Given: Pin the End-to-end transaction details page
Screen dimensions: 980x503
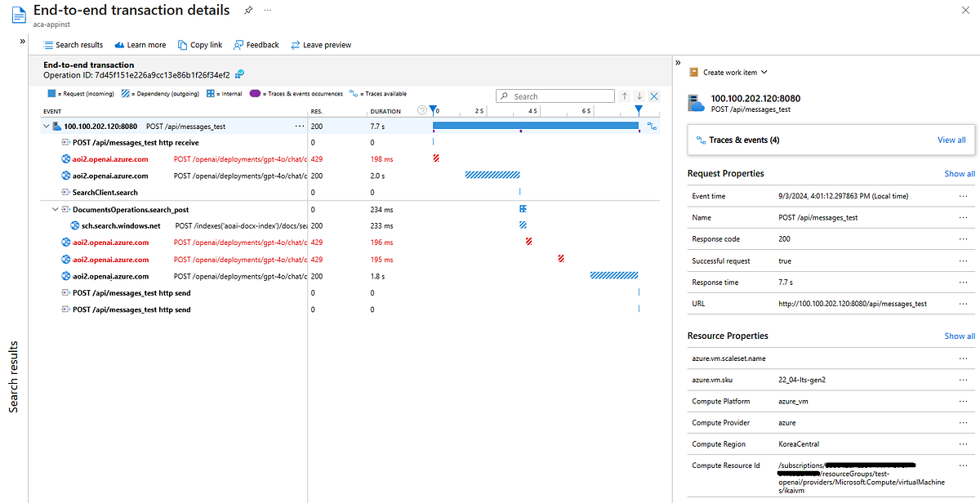Looking at the screenshot, I should 248,11.
